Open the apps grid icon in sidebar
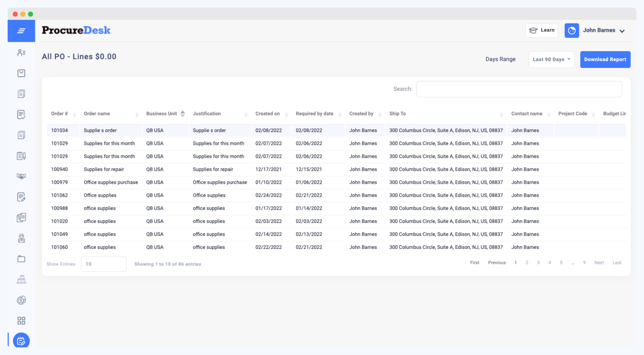 [21, 320]
